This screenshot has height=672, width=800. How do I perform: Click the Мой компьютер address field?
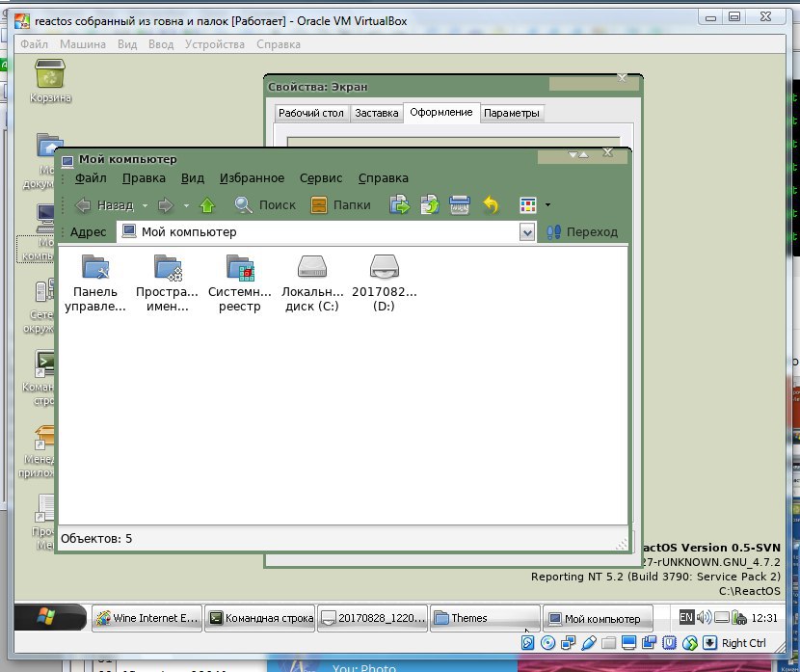click(x=318, y=232)
